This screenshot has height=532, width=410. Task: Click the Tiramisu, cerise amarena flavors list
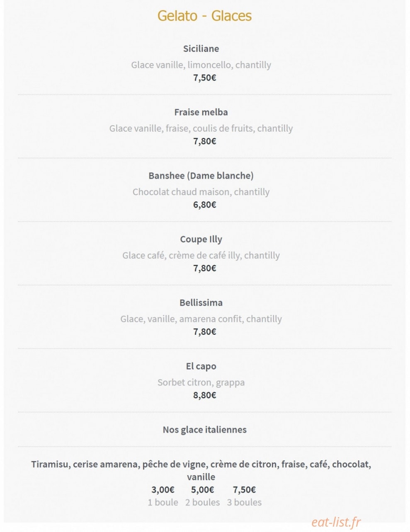point(201,470)
